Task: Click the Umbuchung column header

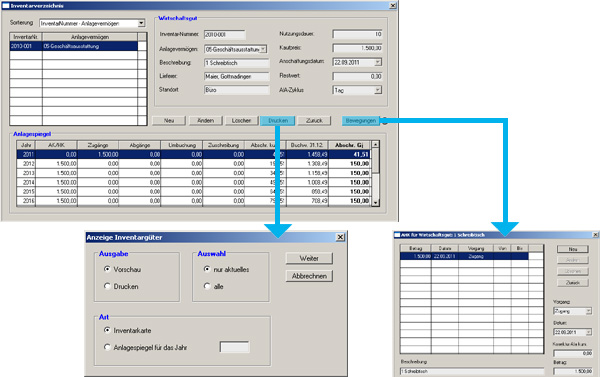Action: 182,145
